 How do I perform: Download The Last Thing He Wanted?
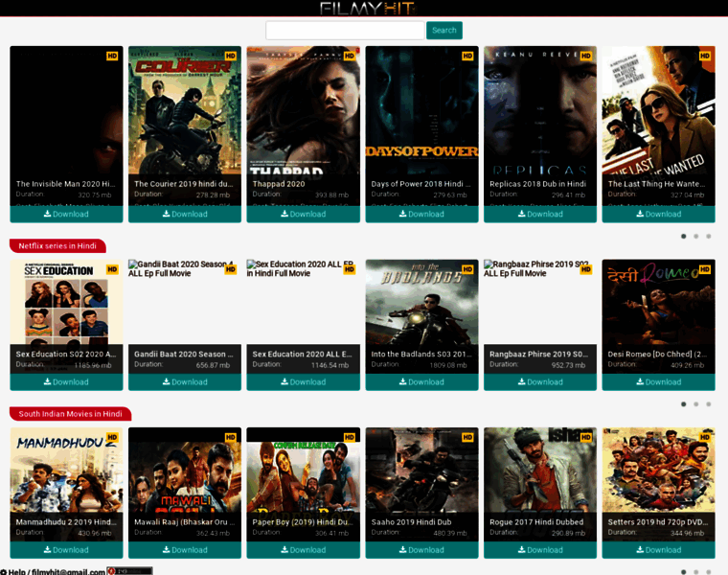pyautogui.click(x=658, y=214)
